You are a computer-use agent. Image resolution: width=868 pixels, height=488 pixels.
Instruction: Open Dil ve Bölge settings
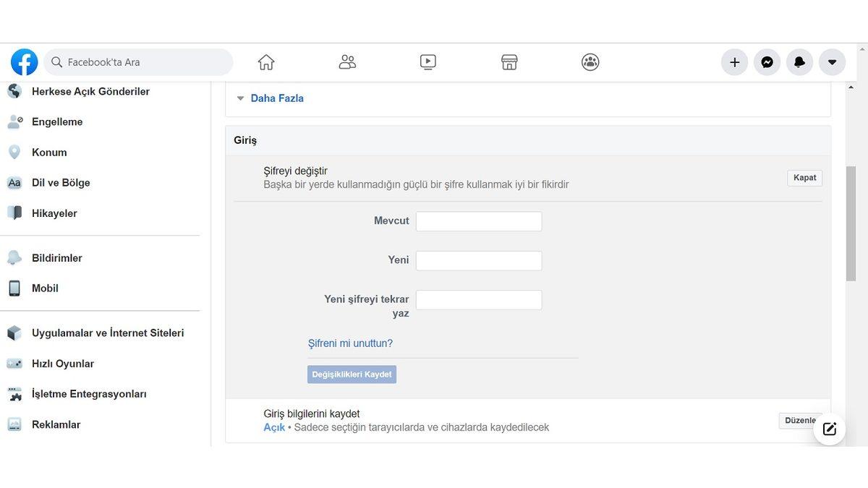[x=61, y=182]
